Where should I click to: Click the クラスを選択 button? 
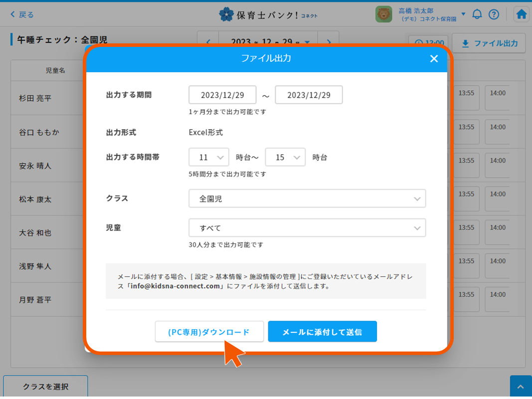(45, 387)
